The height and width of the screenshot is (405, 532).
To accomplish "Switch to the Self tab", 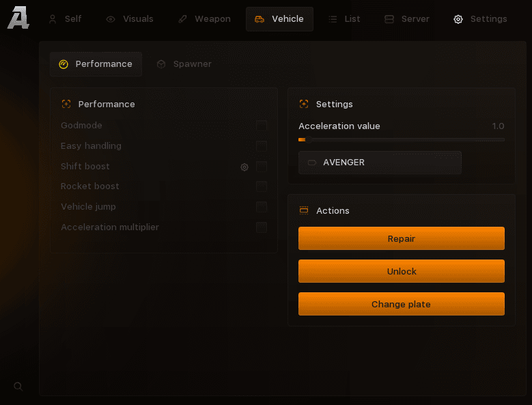I will 65,19.
